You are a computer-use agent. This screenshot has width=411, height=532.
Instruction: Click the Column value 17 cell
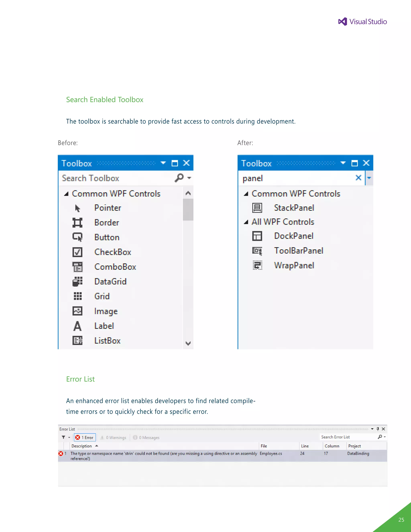coord(326,454)
